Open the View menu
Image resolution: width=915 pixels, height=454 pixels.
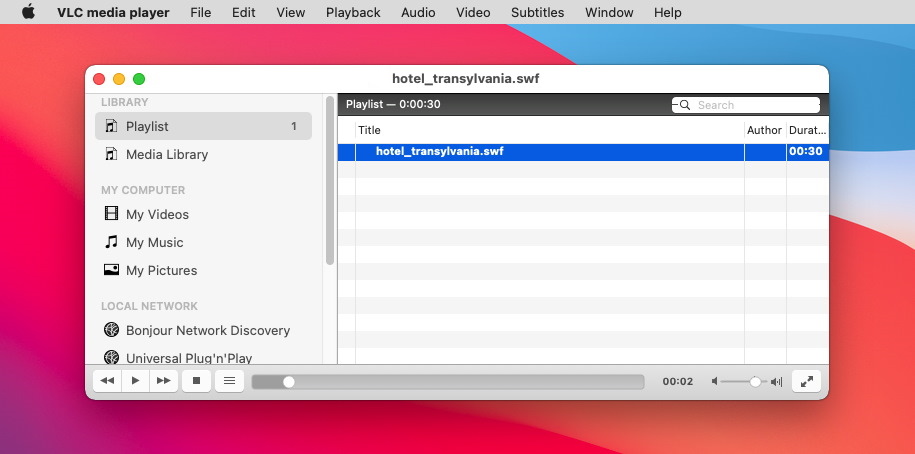coord(291,12)
